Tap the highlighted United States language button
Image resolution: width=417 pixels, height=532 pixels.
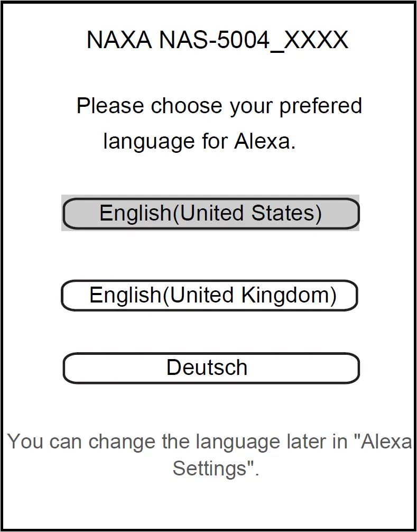[x=211, y=214]
